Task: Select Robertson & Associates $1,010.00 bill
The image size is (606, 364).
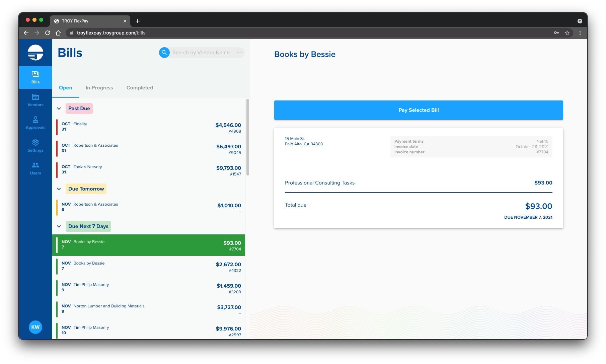Action: point(149,208)
